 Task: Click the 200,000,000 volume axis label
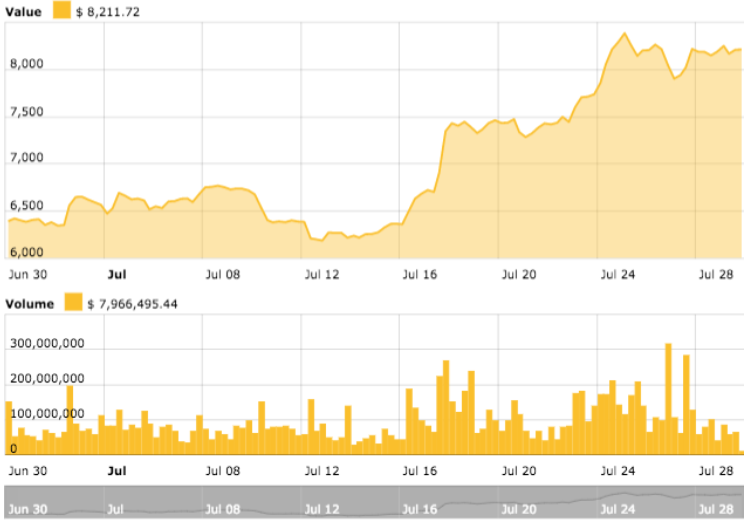(47, 379)
